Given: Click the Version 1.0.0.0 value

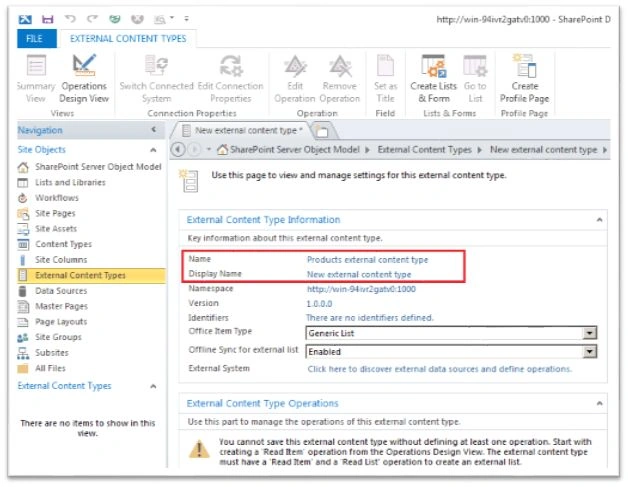Looking at the screenshot, I should (319, 304).
